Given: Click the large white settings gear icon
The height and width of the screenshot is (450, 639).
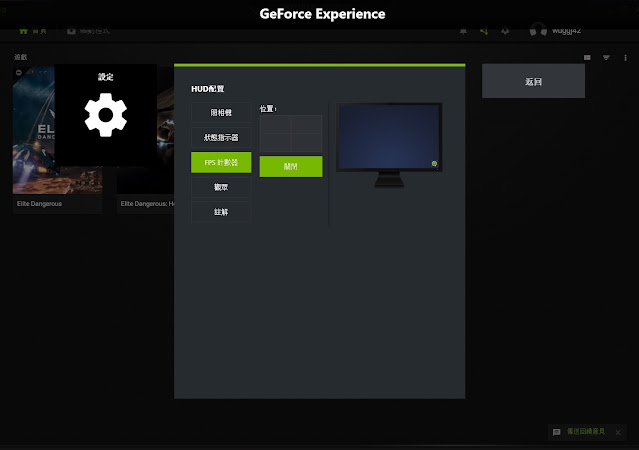Looking at the screenshot, I should (x=106, y=115).
